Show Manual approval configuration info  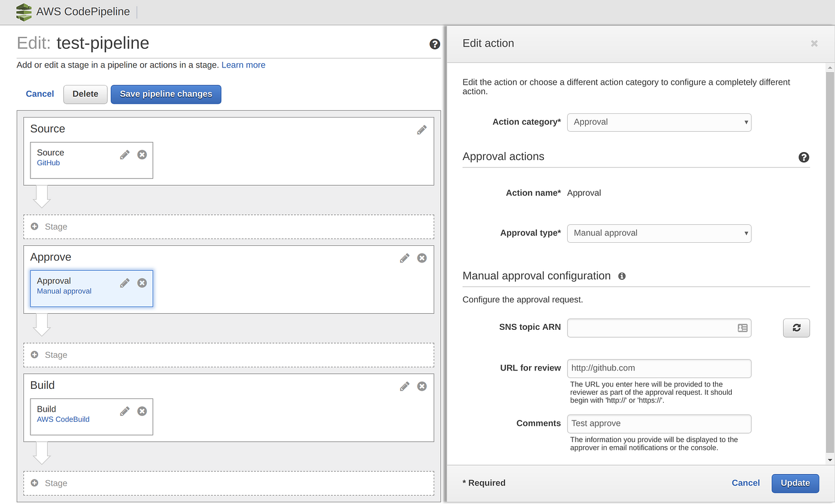pyautogui.click(x=622, y=276)
